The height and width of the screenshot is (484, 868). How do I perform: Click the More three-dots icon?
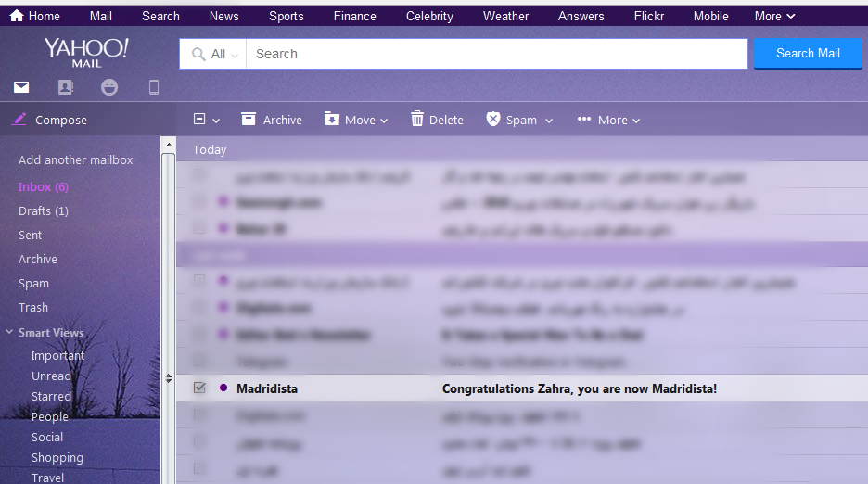coord(584,119)
